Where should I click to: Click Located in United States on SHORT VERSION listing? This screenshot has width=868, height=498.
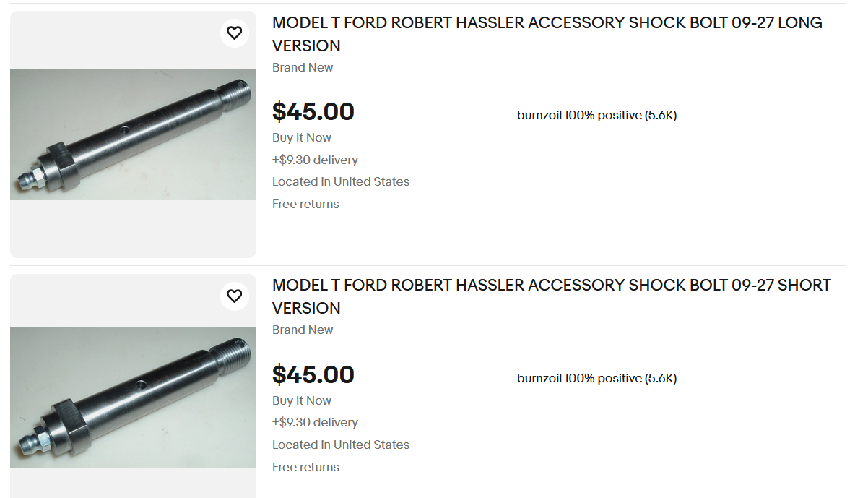point(341,445)
